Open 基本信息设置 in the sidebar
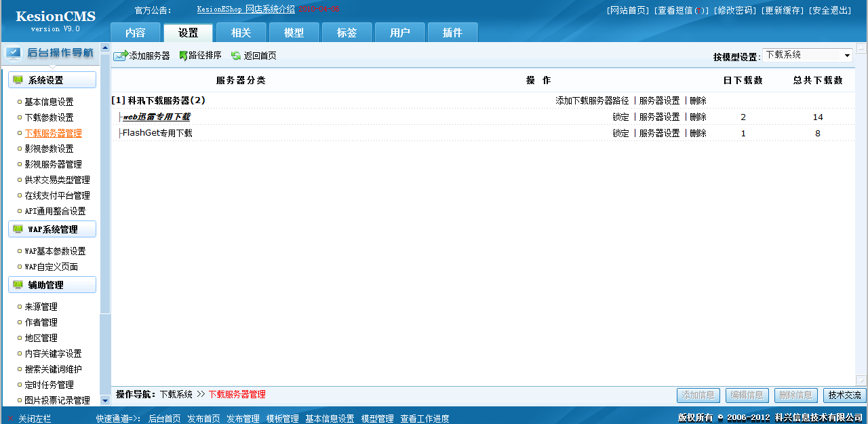Viewport: 868px width, 424px height. point(49,102)
